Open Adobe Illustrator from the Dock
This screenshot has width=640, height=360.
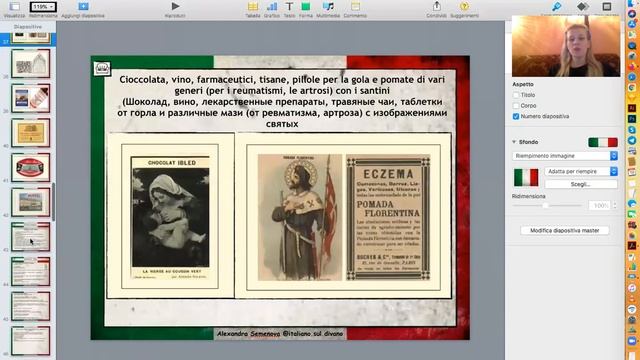(x=632, y=108)
